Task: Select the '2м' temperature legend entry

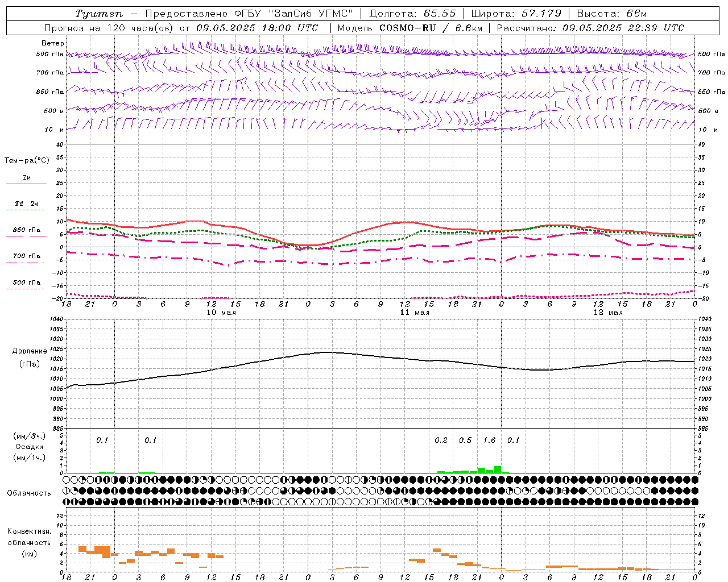Action: 27,177
